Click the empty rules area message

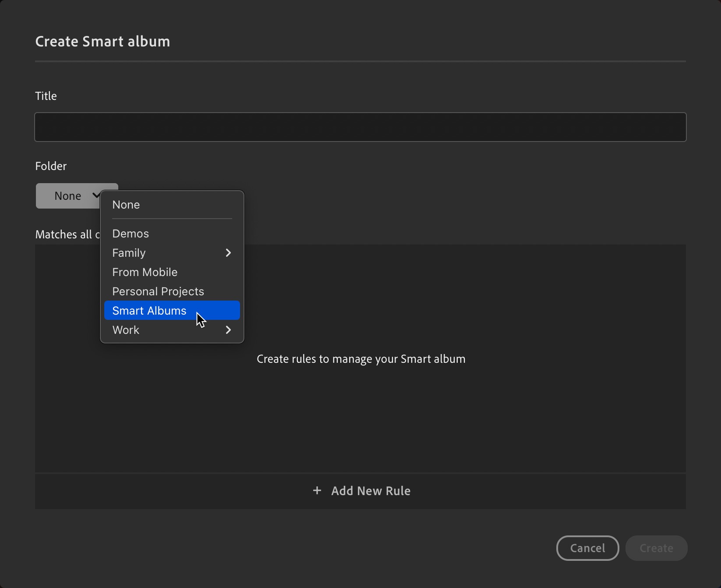(x=360, y=359)
